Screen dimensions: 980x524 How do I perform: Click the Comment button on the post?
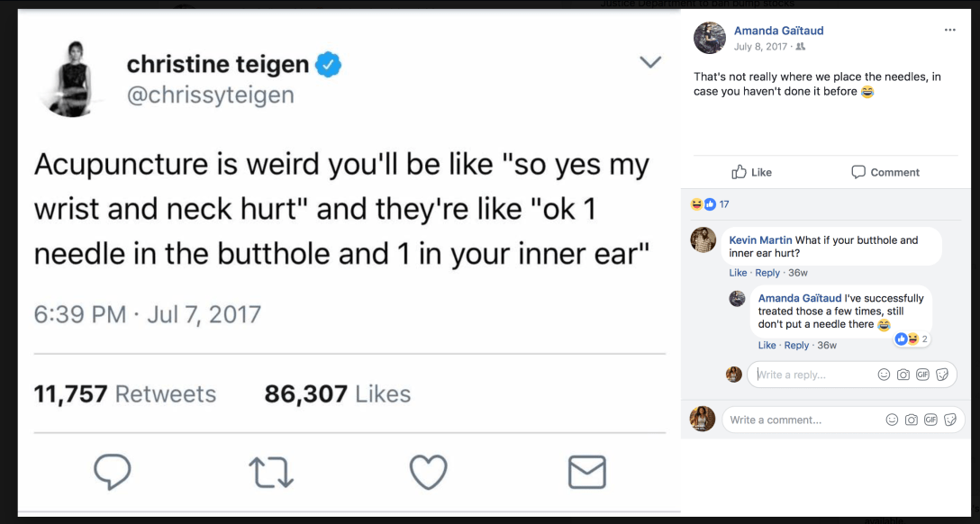(x=885, y=172)
